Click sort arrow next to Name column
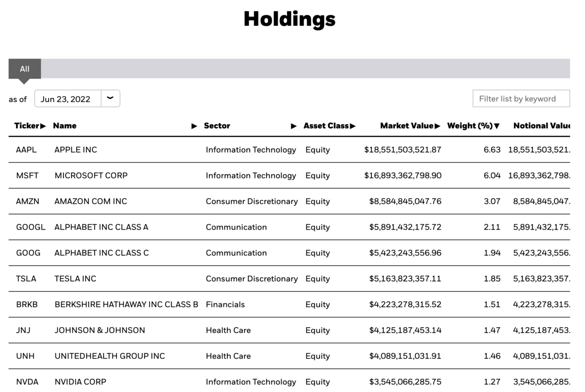 click(194, 126)
